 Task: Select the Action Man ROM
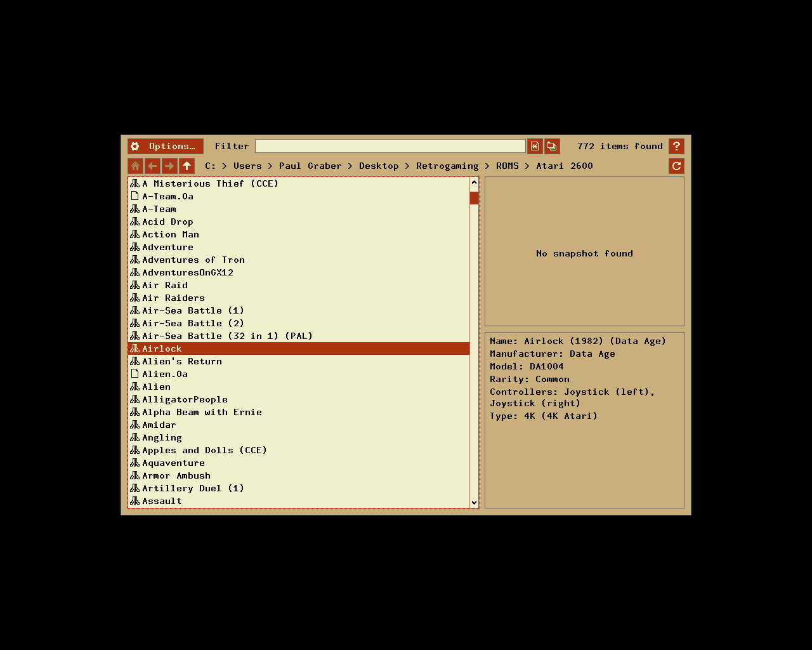click(299, 234)
